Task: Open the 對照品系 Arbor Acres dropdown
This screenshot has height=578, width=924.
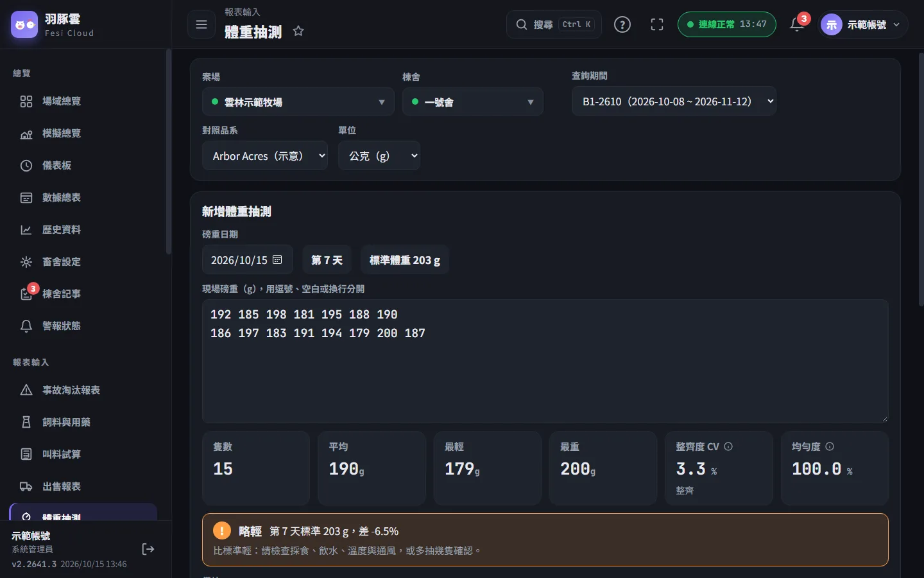Action: [265, 155]
